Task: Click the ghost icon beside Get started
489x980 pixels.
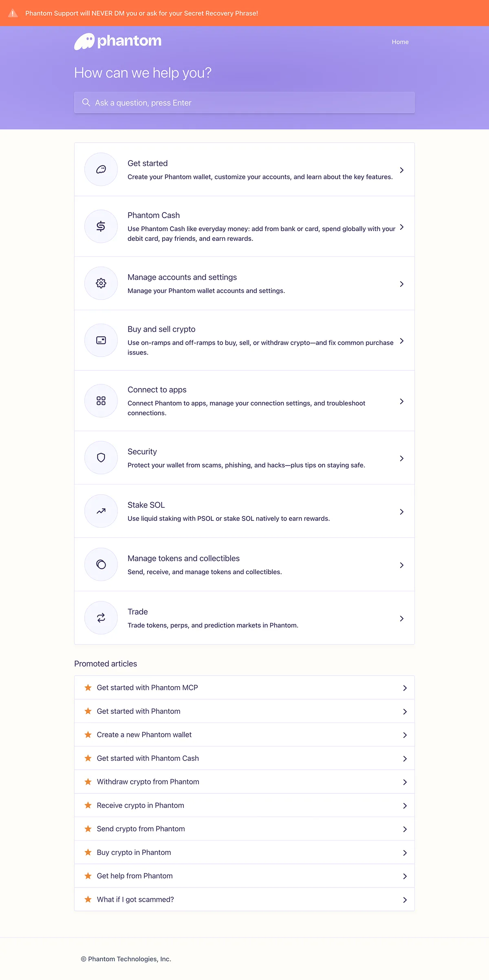Action: [x=101, y=170]
